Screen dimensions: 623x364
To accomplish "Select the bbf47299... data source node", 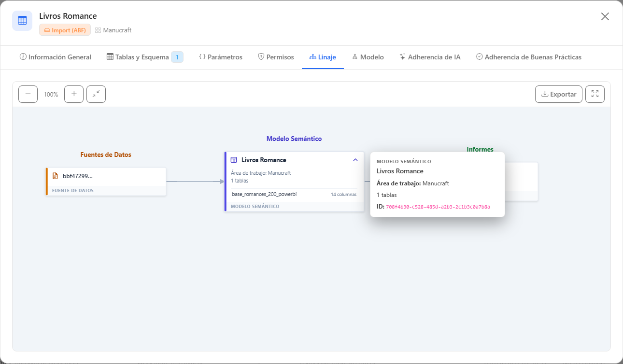I will click(x=106, y=182).
